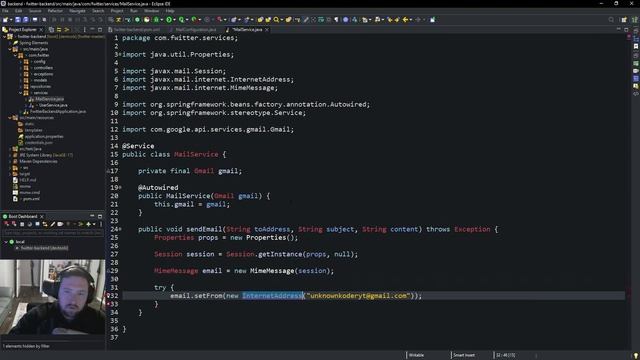
Task: Open the Window menu
Action: point(151,11)
